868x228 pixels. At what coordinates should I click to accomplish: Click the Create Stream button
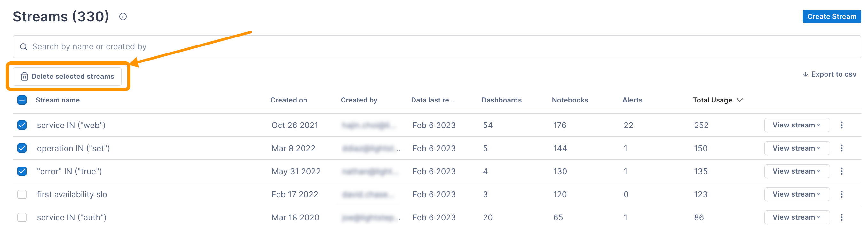(x=831, y=16)
